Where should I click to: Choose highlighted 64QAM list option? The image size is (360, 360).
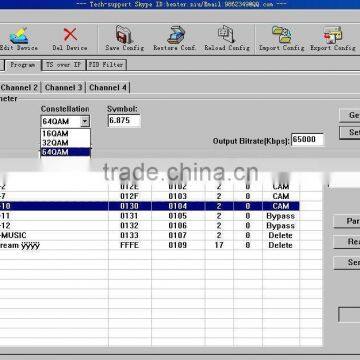[65, 152]
